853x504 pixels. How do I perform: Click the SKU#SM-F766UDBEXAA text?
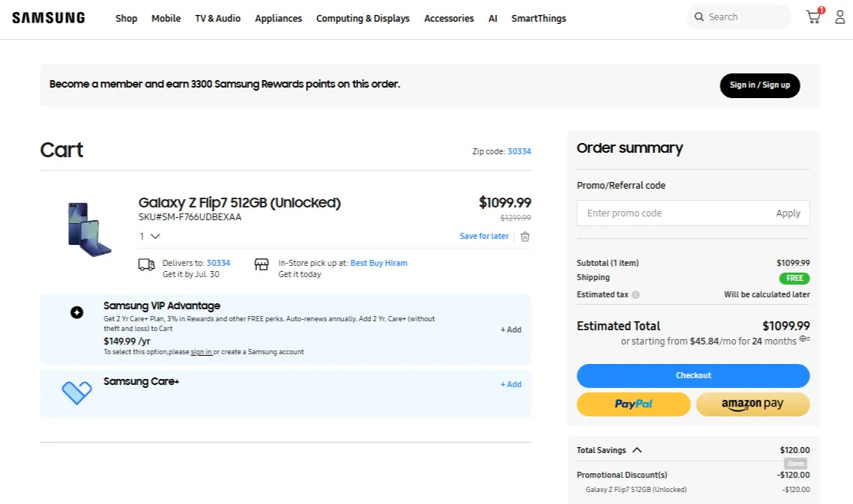(190, 217)
